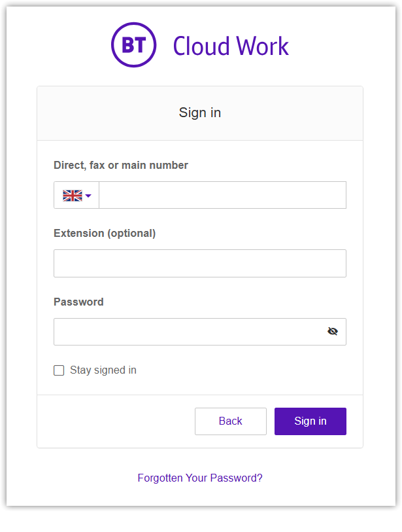The image size is (402, 532).
Task: Click the Sign in heading text
Action: [x=200, y=113]
